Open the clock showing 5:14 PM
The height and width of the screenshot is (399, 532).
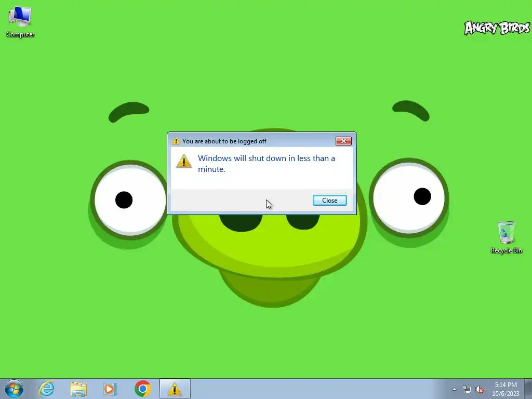tap(506, 389)
